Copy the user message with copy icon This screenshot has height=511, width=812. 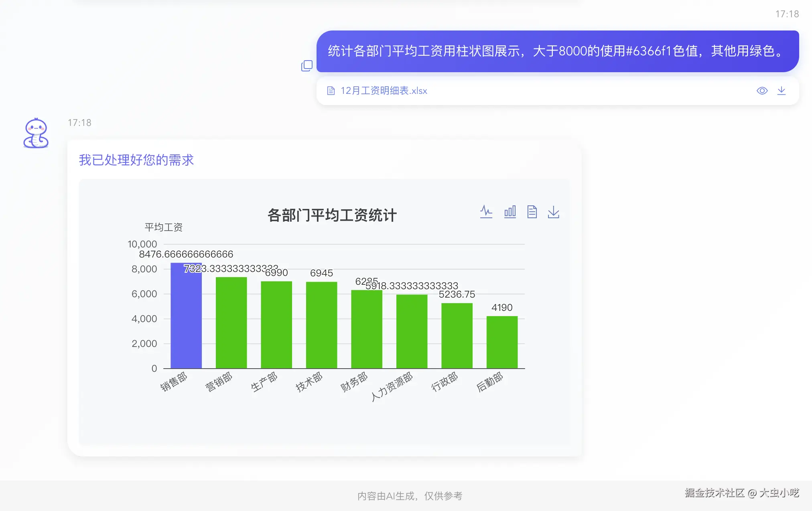[307, 66]
